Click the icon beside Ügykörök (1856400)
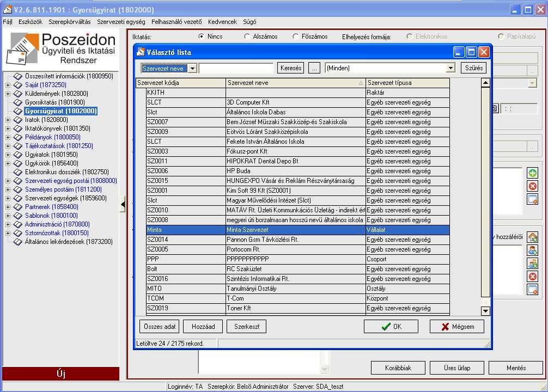548x392 pixels. coord(18,163)
